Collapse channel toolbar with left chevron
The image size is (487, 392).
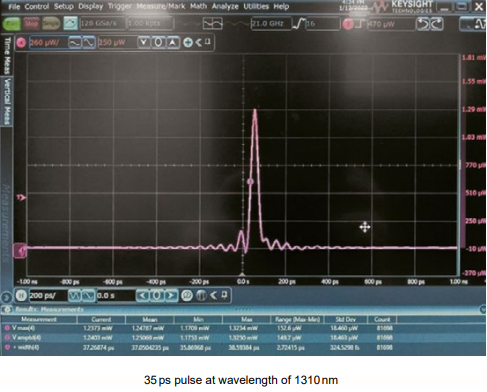(x=199, y=43)
